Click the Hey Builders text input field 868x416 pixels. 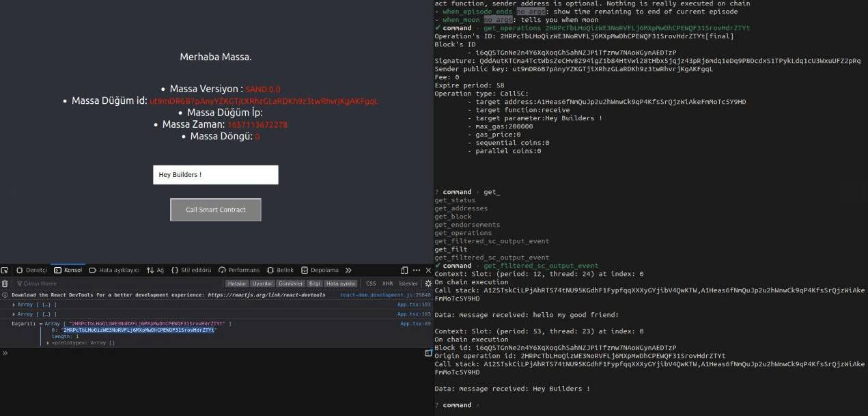[215, 174]
